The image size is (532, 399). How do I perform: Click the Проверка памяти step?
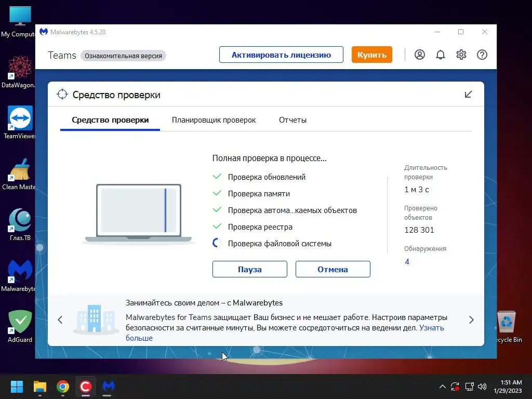point(259,194)
